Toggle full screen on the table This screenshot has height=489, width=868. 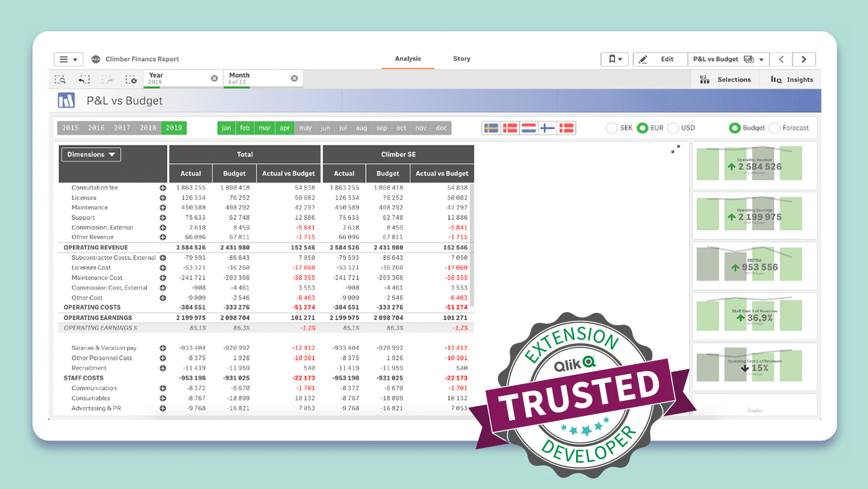coord(676,149)
